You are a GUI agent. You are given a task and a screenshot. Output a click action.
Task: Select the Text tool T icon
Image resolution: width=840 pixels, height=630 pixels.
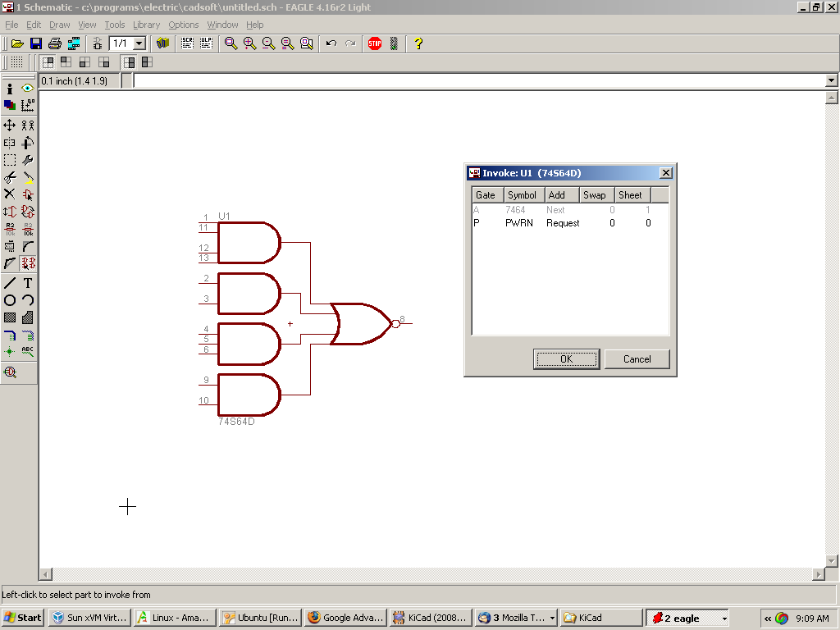28,283
